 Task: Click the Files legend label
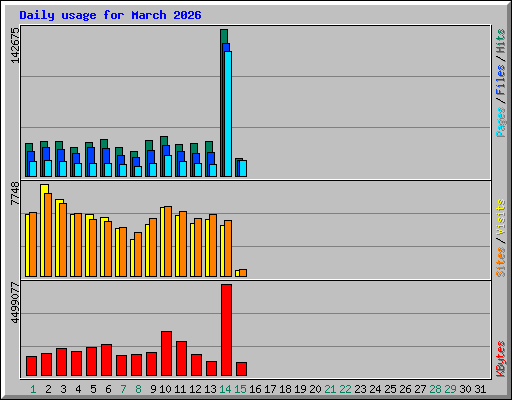501,80
